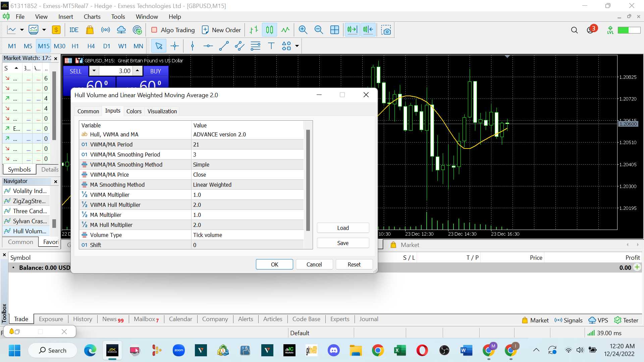
Task: Expand the chart type dropdown arrow
Action: [x=22, y=30]
